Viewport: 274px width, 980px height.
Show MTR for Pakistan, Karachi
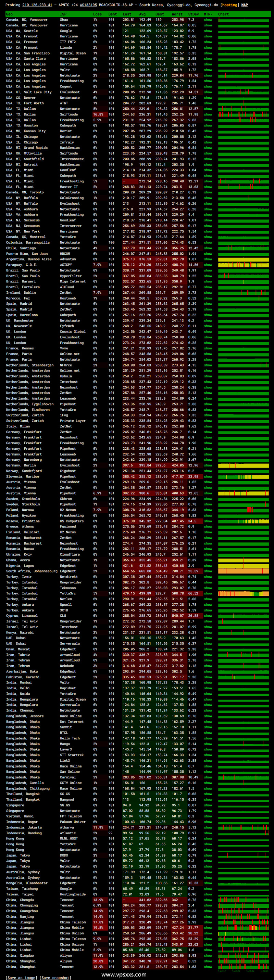pyautogui.click(x=208, y=677)
